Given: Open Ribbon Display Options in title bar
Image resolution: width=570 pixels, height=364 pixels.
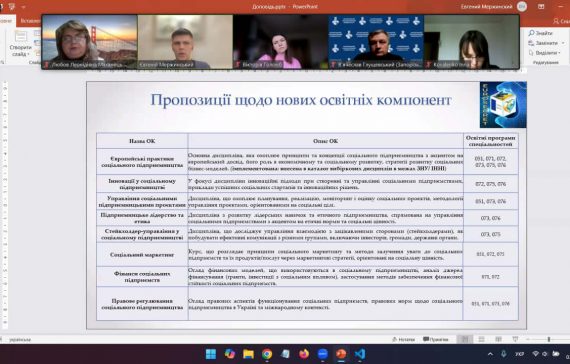Looking at the screenshot, I should click(x=541, y=7).
